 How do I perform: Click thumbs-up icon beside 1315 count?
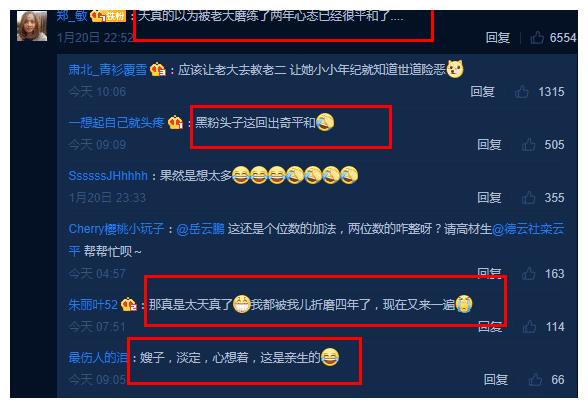point(521,92)
